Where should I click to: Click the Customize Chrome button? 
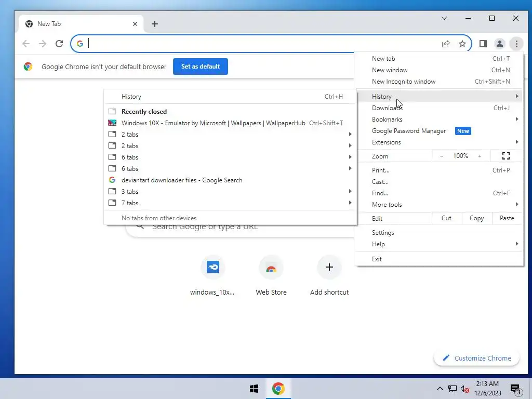click(477, 358)
